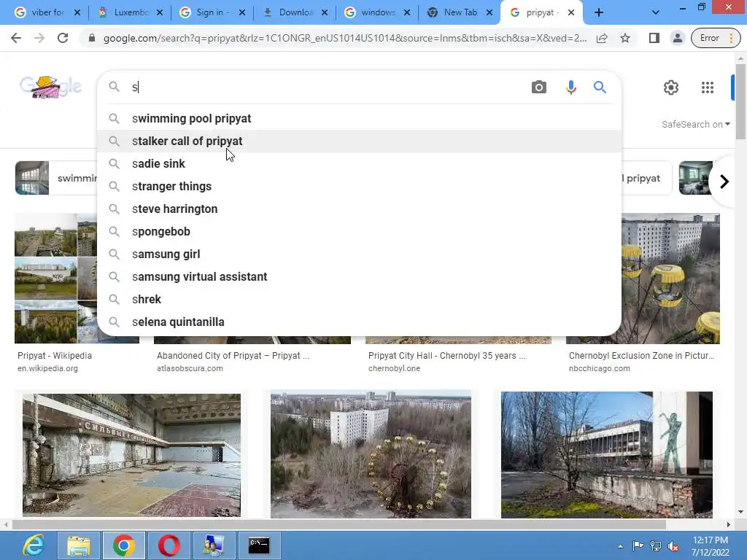Viewport: 747px width, 560px height.
Task: Select suggestion 'steve harrington'
Action: tap(359, 209)
